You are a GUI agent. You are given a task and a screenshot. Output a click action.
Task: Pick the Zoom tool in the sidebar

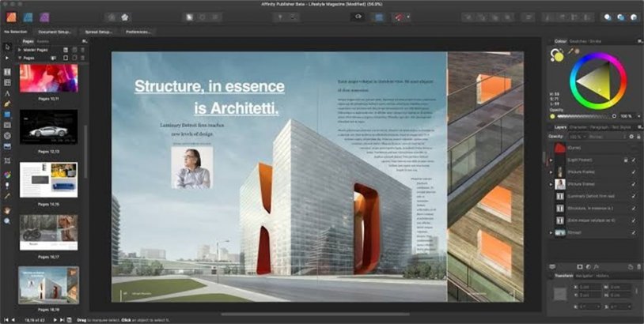pos(7,221)
